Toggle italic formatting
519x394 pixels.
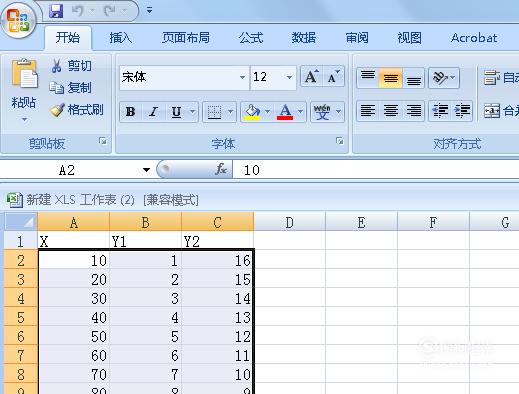click(153, 112)
